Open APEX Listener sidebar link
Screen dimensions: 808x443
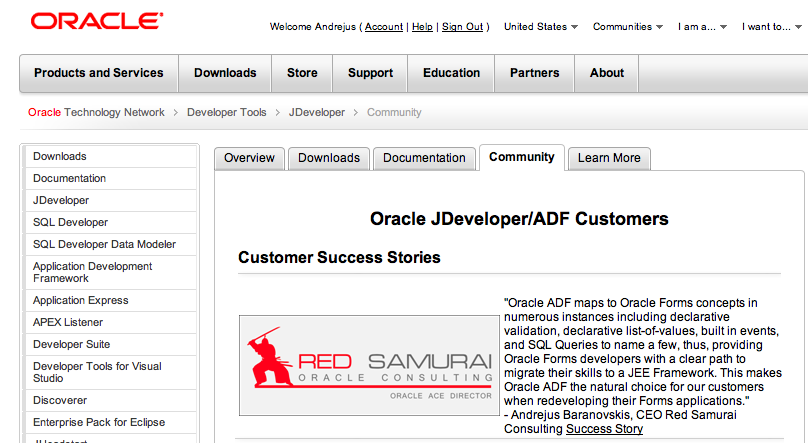pos(110,322)
